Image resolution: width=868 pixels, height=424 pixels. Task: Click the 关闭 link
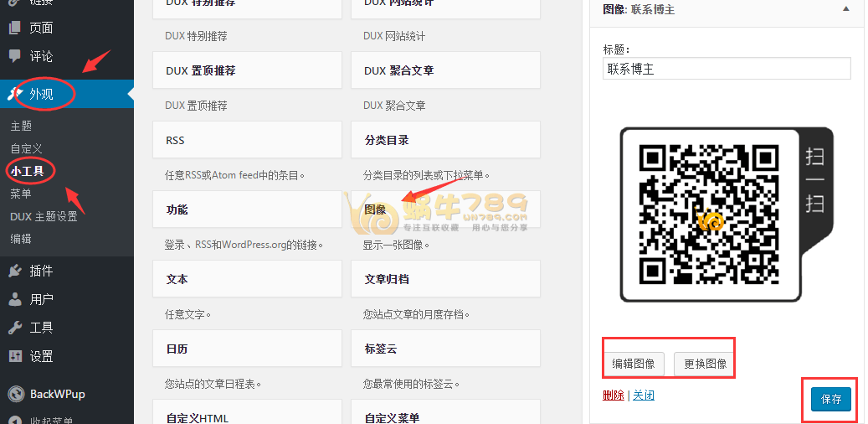click(x=643, y=396)
